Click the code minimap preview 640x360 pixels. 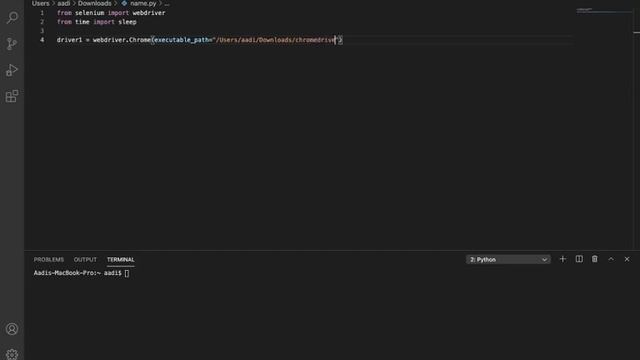coord(603,10)
